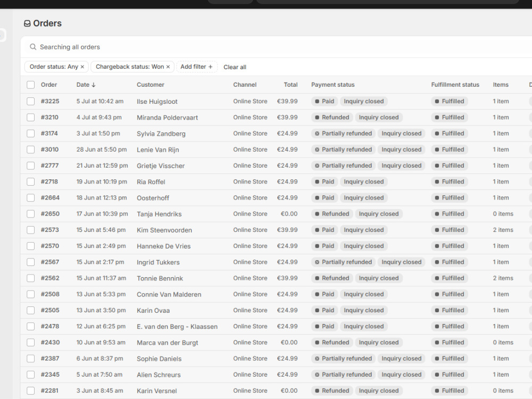Click the Fulfilled badge on order #2573

[450, 230]
